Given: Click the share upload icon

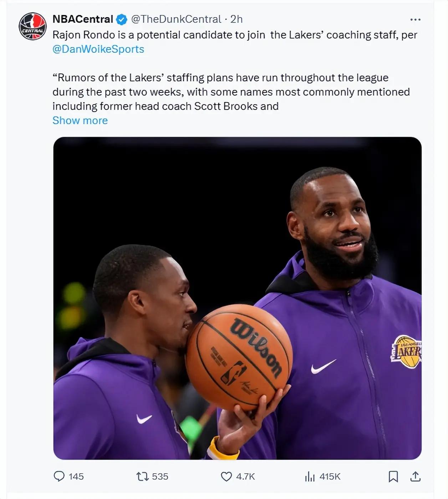Looking at the screenshot, I should [x=416, y=476].
